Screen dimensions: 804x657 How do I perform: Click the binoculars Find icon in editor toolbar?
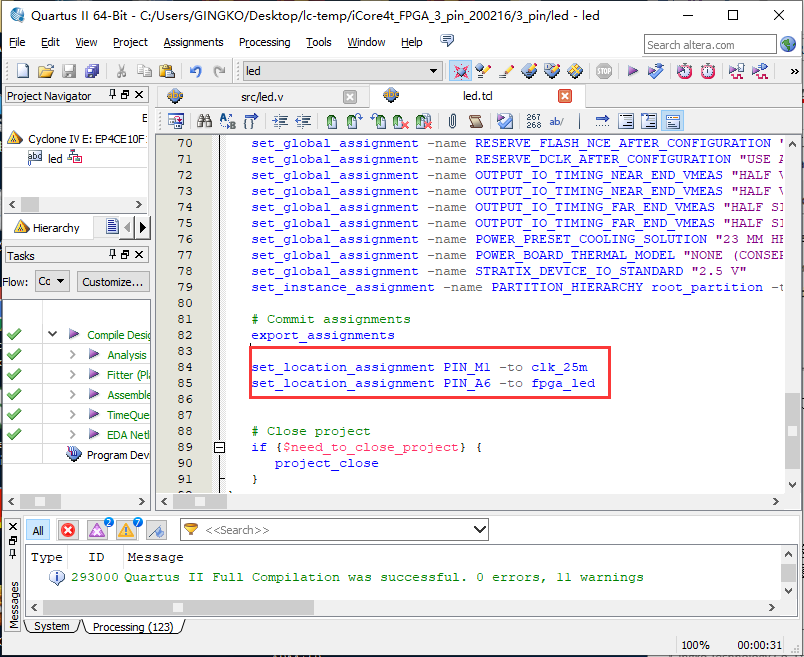(x=204, y=121)
